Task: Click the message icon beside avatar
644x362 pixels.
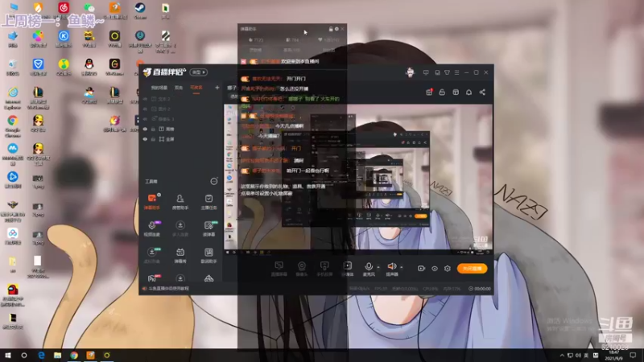Action: pos(426,72)
